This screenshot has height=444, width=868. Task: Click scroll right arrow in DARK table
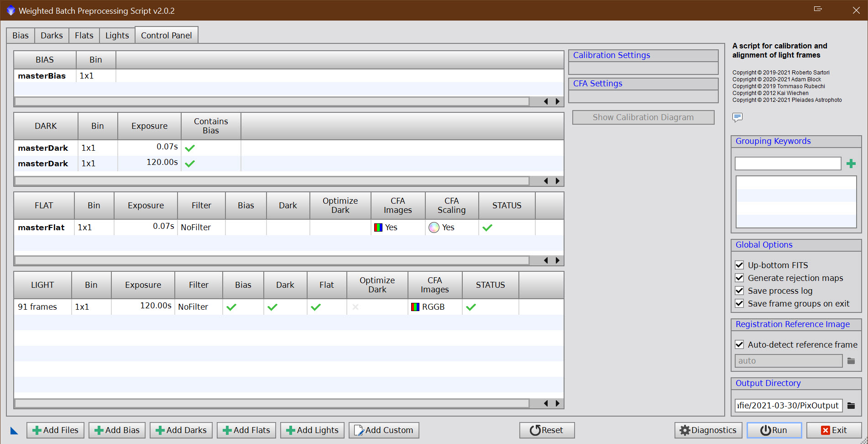tap(557, 181)
